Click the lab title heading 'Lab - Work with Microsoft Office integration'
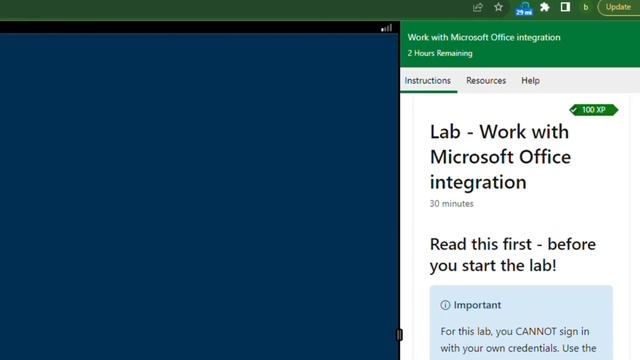The width and height of the screenshot is (640, 360). (x=500, y=157)
